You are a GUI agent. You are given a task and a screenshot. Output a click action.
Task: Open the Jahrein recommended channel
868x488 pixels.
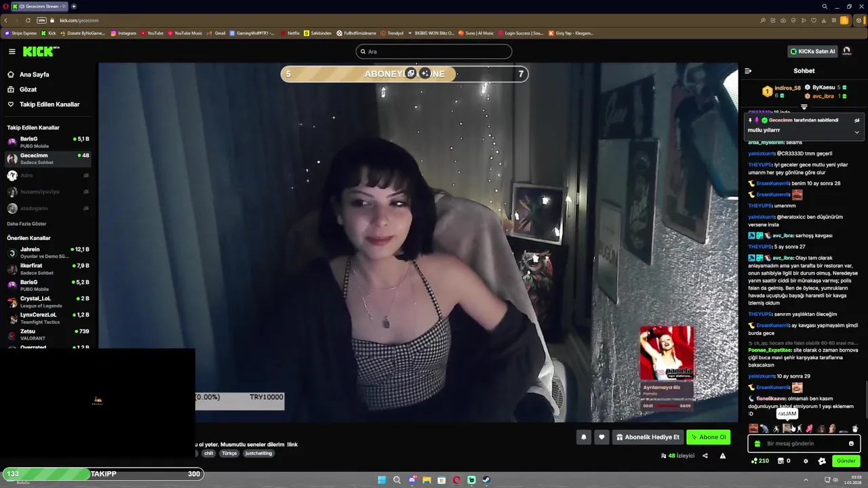pos(47,253)
